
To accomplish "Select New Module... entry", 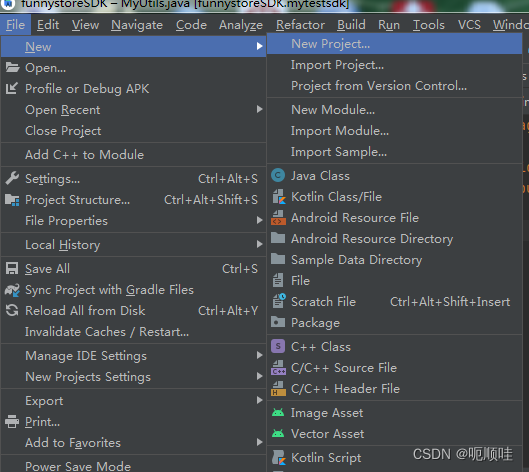I will (394, 109).
